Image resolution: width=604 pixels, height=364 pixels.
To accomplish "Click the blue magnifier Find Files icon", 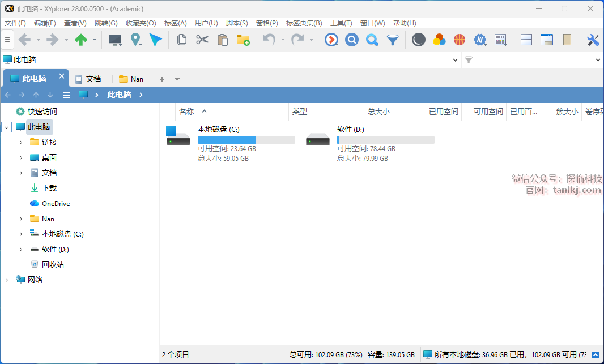I will pyautogui.click(x=372, y=40).
